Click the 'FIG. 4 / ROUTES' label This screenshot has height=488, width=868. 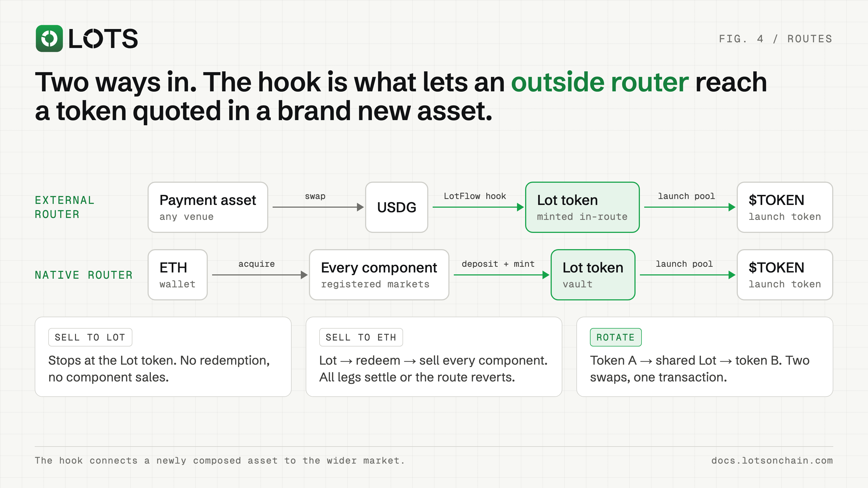775,39
